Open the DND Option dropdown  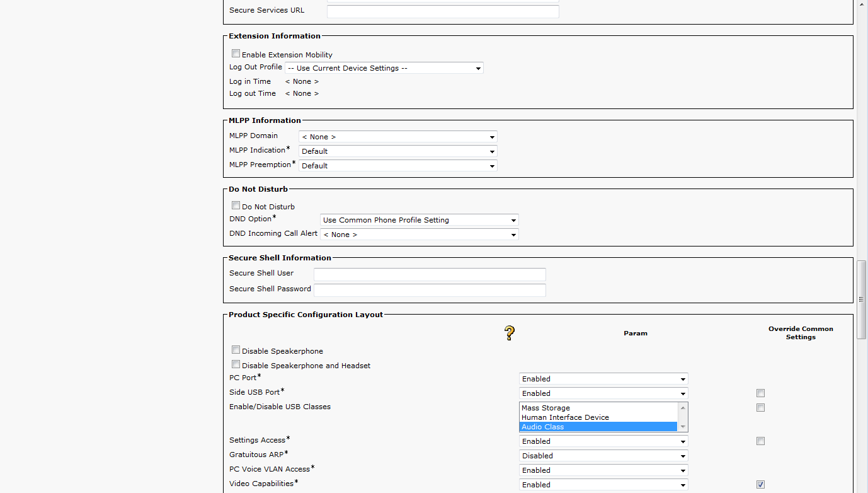[419, 220]
